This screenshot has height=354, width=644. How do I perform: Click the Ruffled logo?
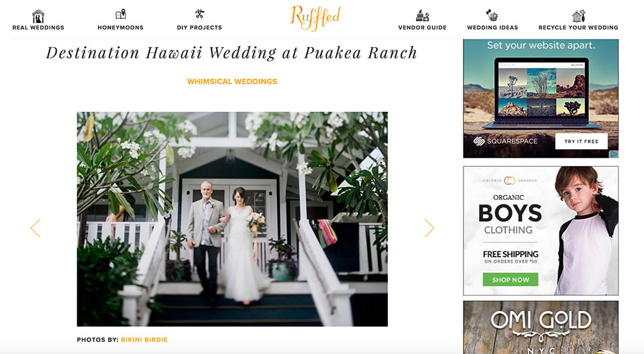pos(315,17)
